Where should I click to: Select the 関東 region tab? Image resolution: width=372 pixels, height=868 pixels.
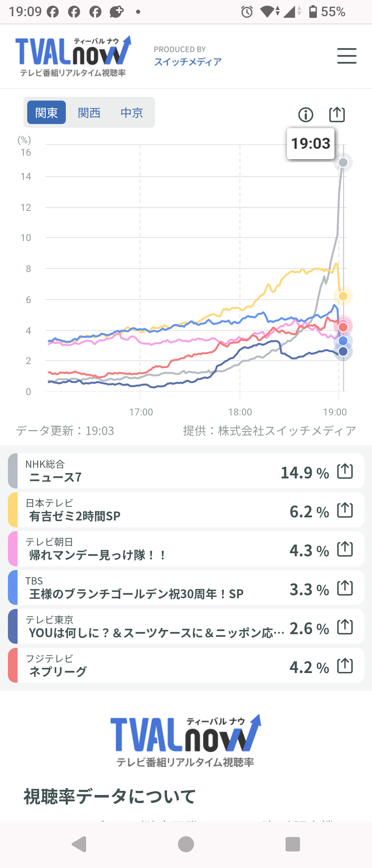pyautogui.click(x=46, y=113)
